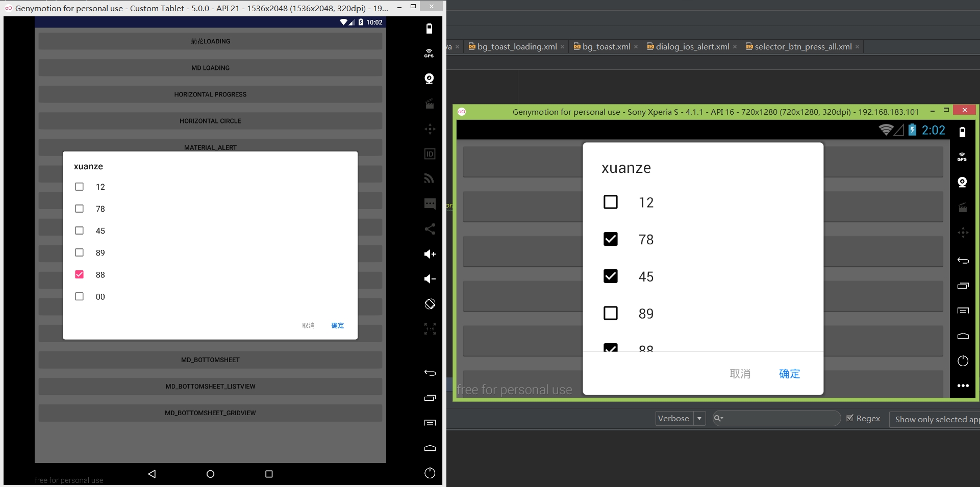This screenshot has width=980, height=487.
Task: Click power icon in tablet emulator sidebar
Action: click(430, 473)
